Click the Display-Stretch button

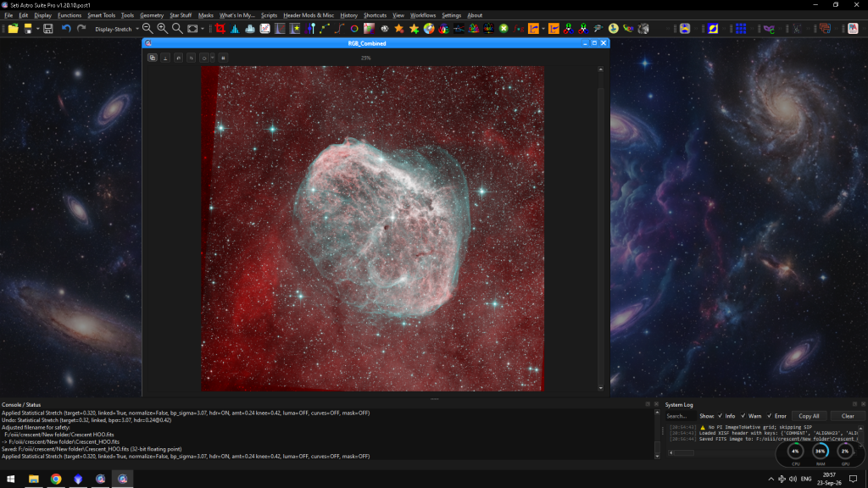[113, 29]
